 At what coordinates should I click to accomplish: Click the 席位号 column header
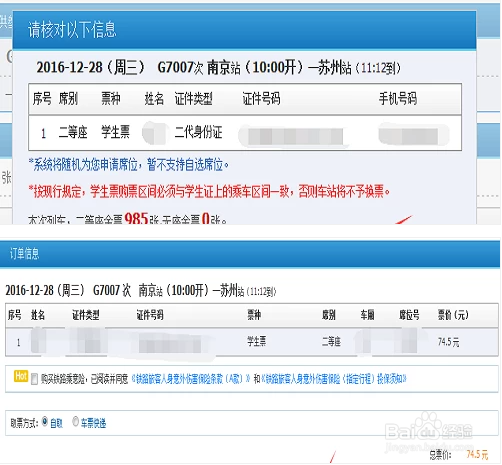click(409, 315)
